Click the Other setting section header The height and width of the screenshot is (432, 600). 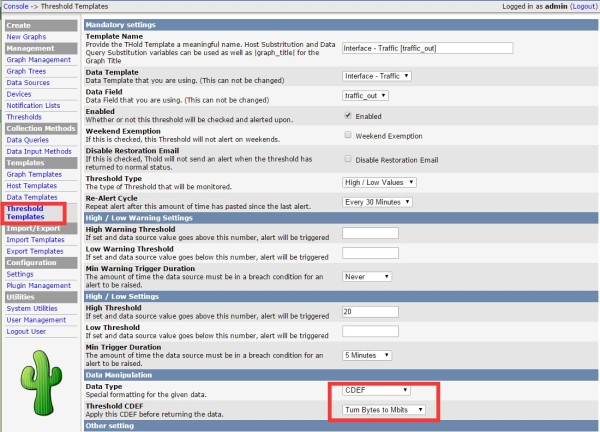(x=341, y=426)
